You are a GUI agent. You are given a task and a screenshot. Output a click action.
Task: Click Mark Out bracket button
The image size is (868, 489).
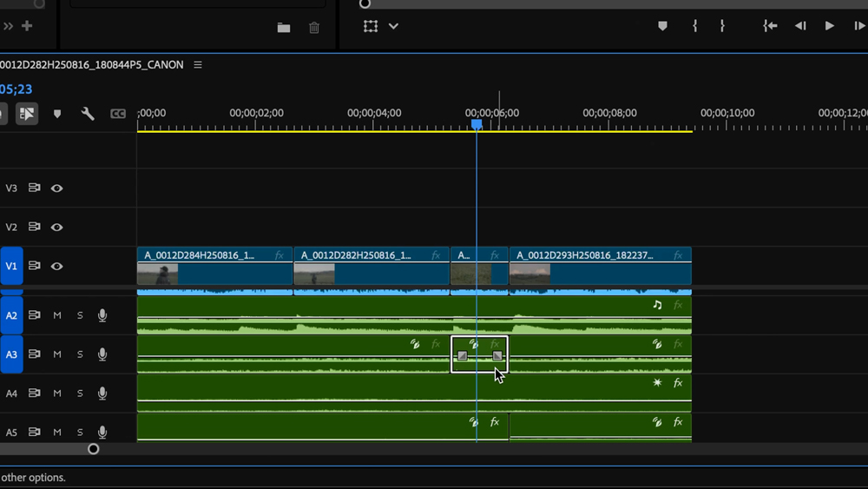[x=722, y=26]
